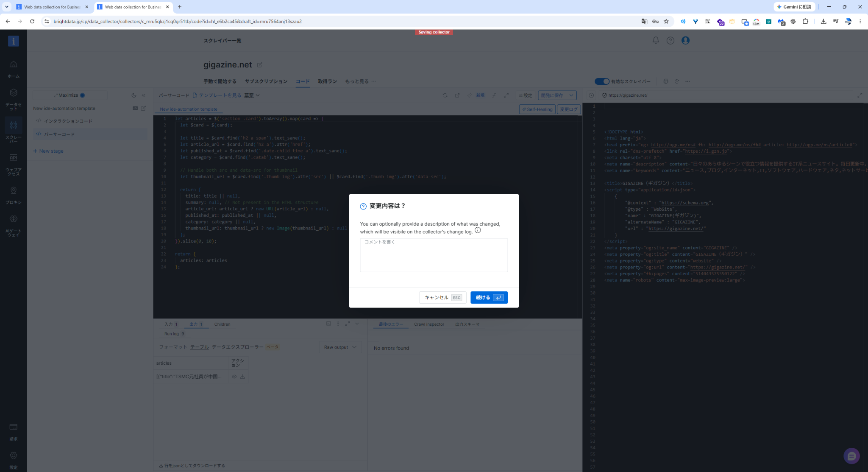The width and height of the screenshot is (868, 472).
Task: Open the three-dot more options menu near scraper toggle
Action: click(x=687, y=81)
